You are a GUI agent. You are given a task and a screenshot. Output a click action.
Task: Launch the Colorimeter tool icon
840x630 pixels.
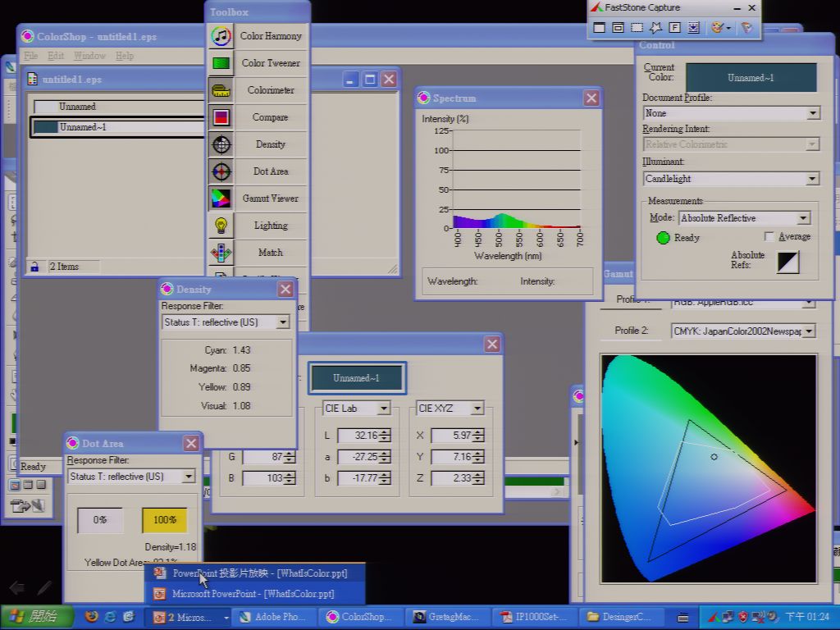coord(221,90)
